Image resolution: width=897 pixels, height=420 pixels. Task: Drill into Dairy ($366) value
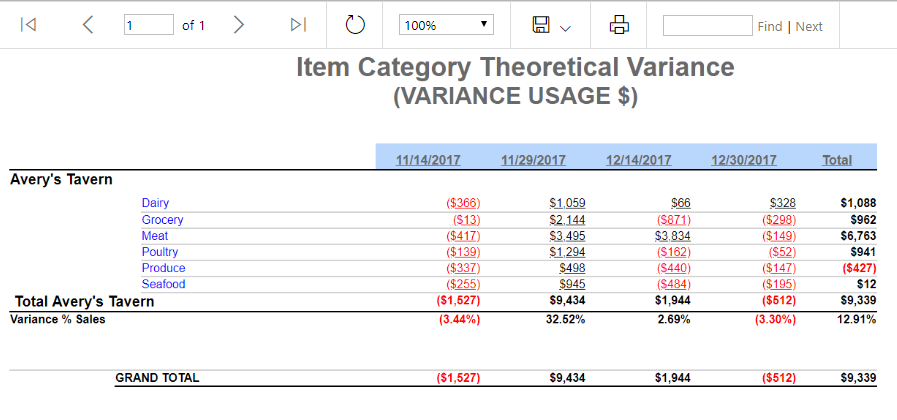[x=463, y=203]
